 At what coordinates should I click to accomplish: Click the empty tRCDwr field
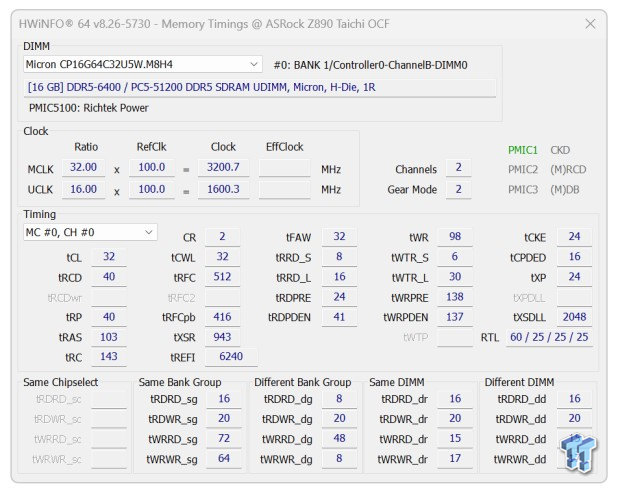[x=109, y=297]
